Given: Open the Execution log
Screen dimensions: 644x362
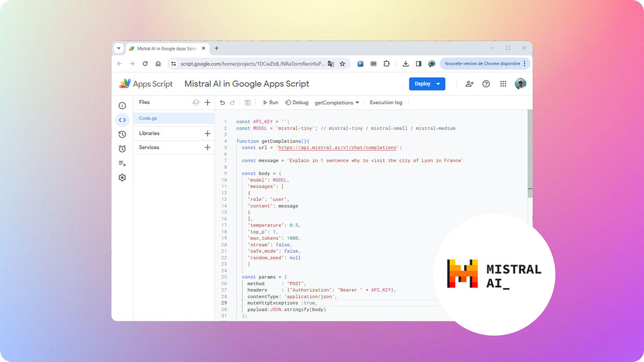Looking at the screenshot, I should pyautogui.click(x=386, y=102).
